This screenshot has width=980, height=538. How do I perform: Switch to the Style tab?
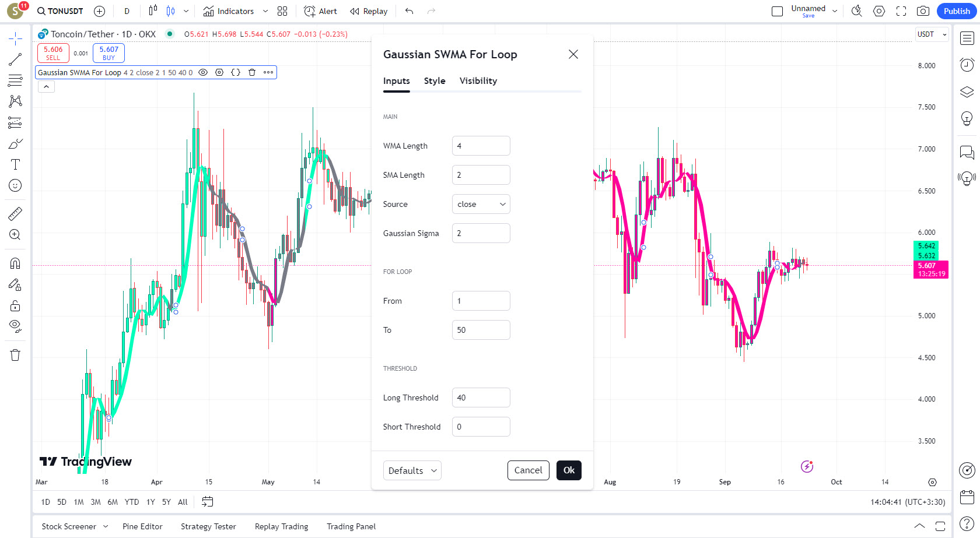click(435, 81)
